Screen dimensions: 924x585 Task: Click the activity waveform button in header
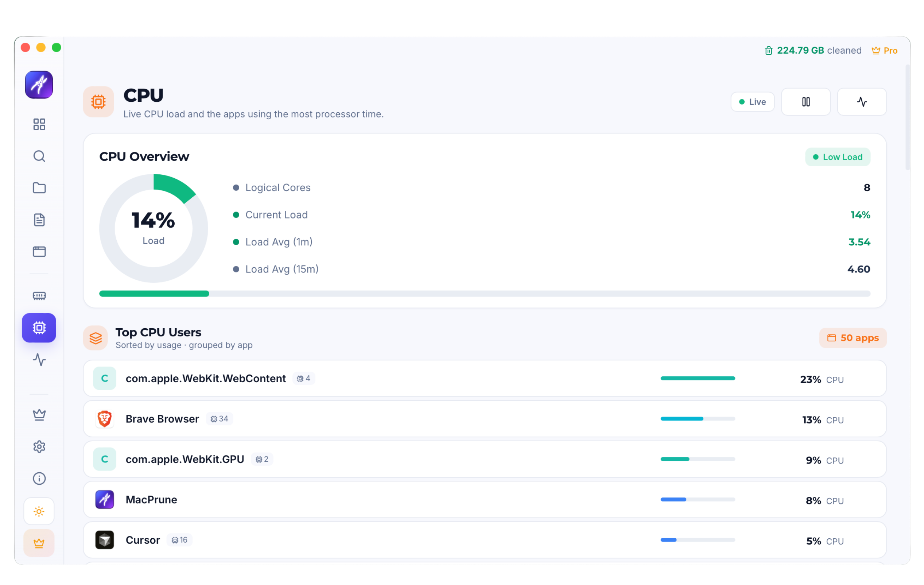click(x=862, y=102)
